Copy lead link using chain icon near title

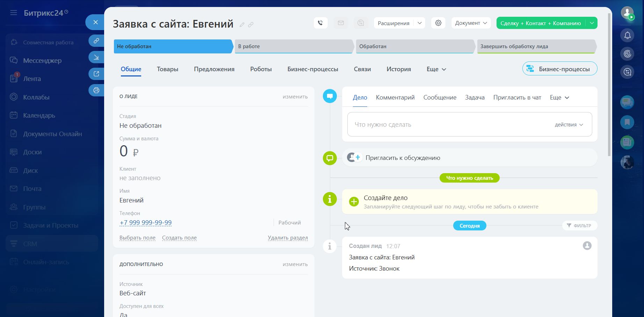click(x=251, y=25)
